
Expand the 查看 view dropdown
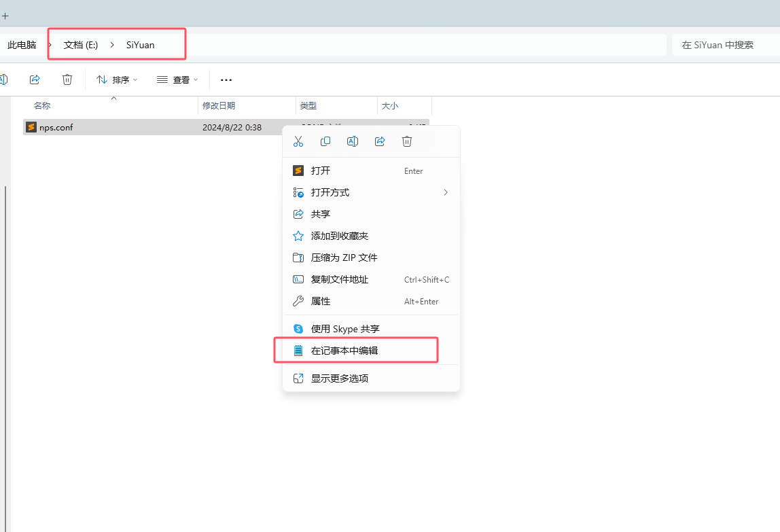coord(177,79)
